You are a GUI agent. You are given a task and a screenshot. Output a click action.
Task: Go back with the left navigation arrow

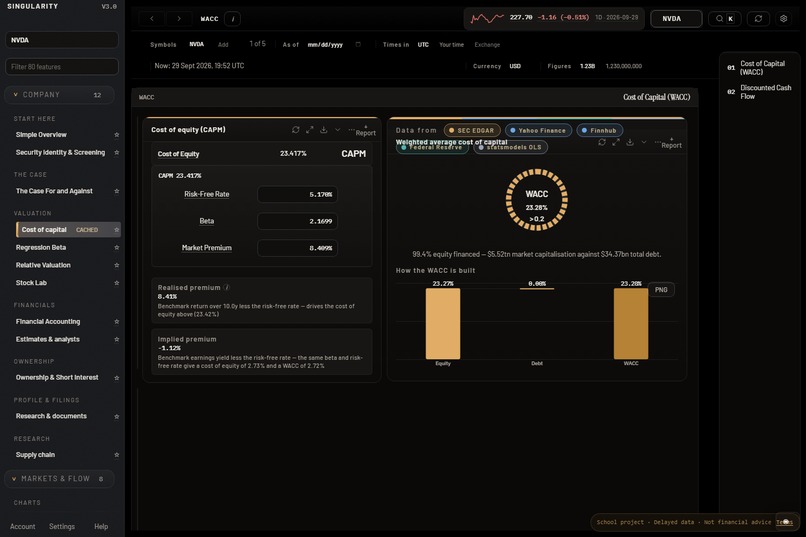click(x=152, y=18)
